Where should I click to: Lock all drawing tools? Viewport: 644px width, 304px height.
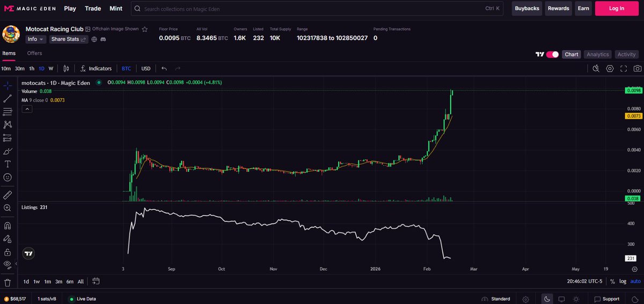coord(8,251)
